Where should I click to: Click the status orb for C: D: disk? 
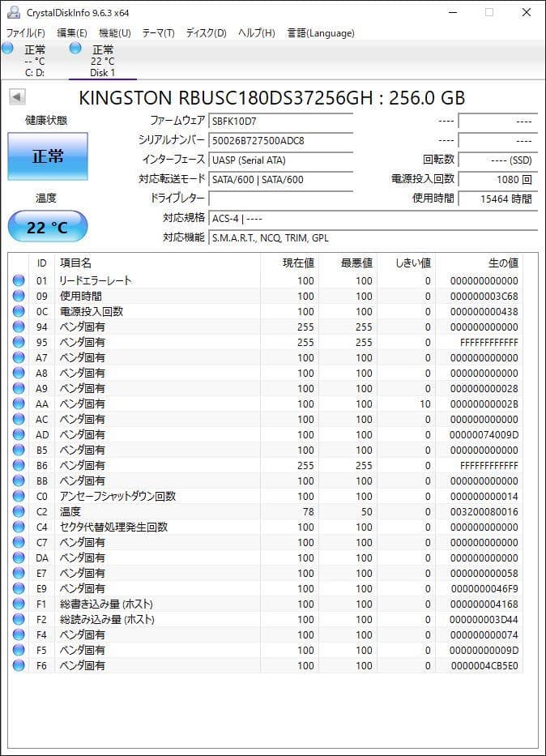click(8, 49)
